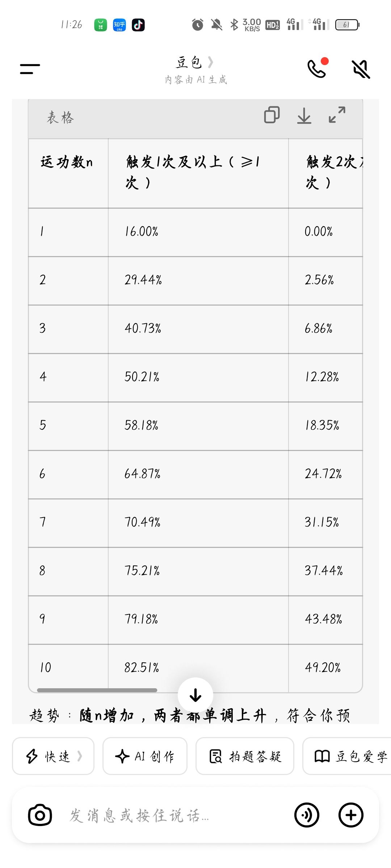Select the AI 创作 shortcut
The width and height of the screenshot is (391, 868).
click(145, 756)
